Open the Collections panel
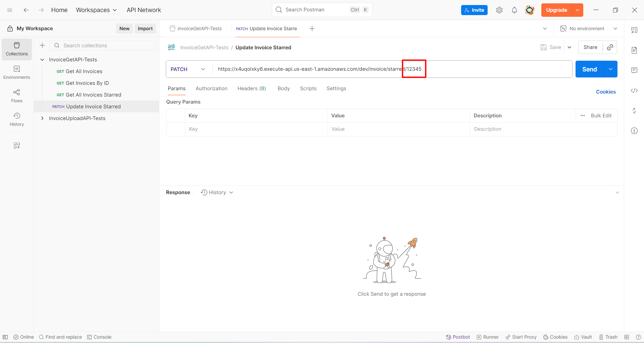Image resolution: width=644 pixels, height=343 pixels. (x=16, y=49)
